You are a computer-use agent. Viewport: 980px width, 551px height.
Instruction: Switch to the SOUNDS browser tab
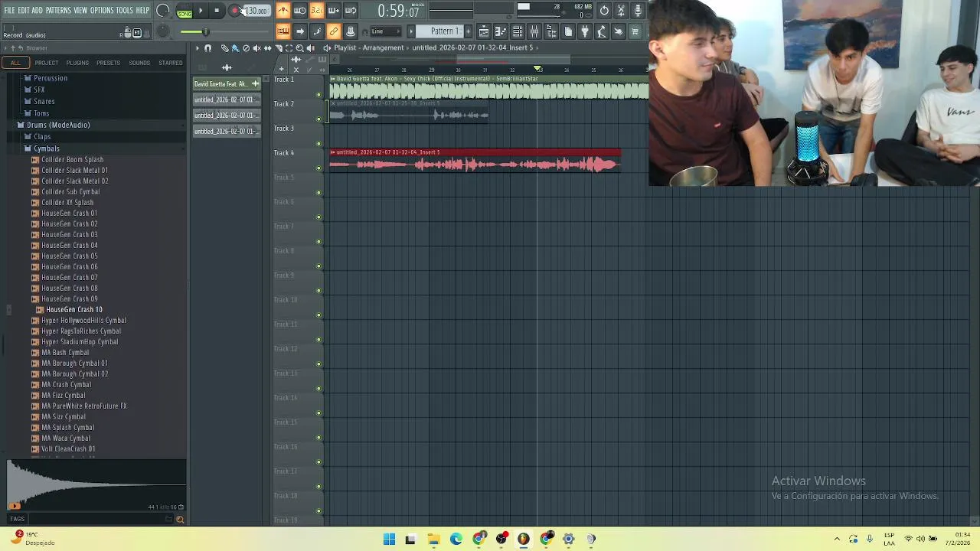(139, 63)
